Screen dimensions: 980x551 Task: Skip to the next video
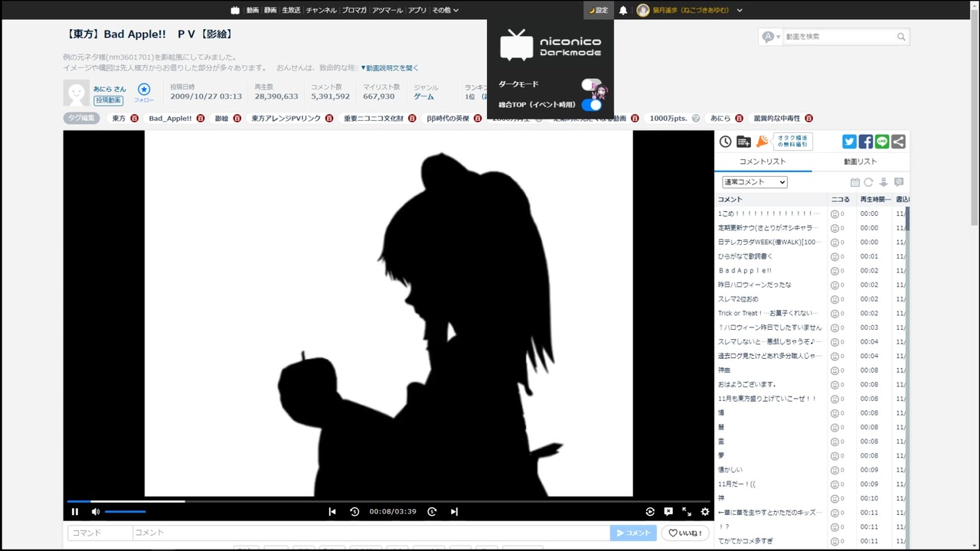pos(454,512)
